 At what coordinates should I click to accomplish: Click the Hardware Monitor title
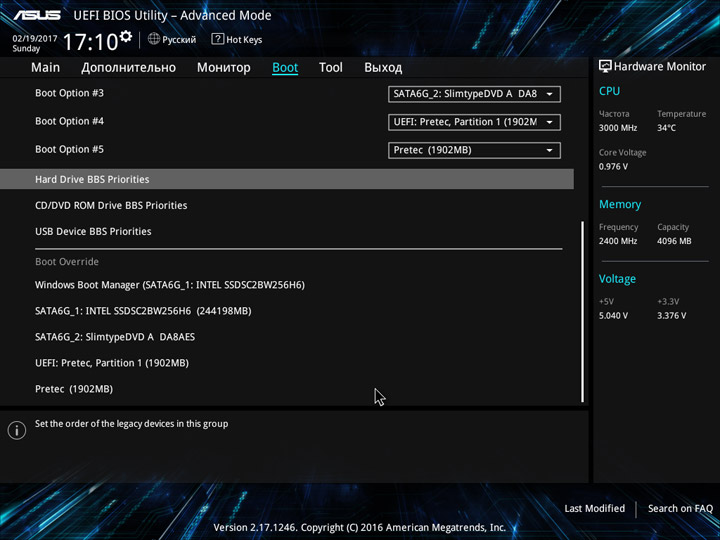(660, 67)
